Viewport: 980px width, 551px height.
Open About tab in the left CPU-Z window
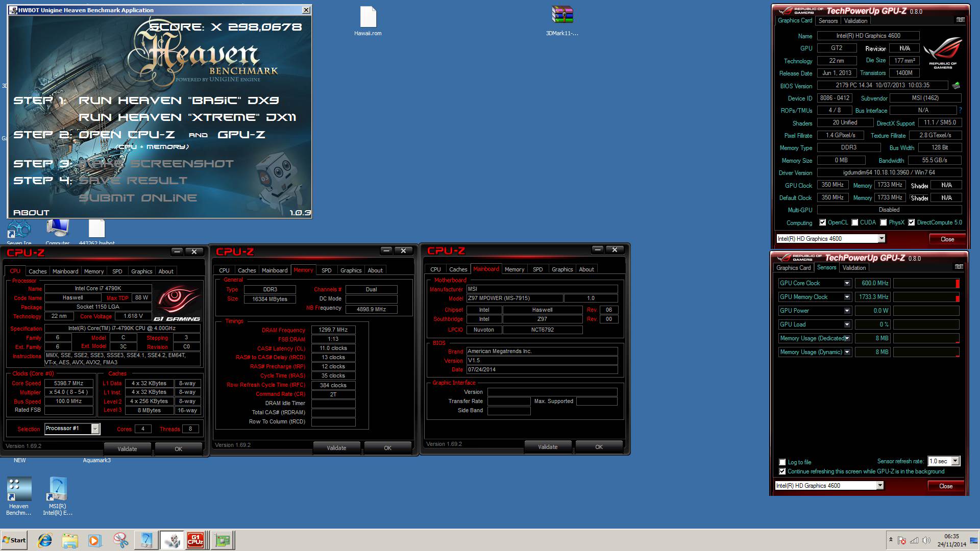[x=166, y=271]
